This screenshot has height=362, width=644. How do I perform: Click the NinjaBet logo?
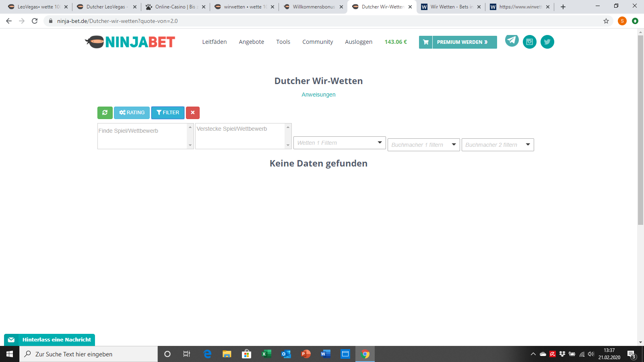tap(130, 42)
